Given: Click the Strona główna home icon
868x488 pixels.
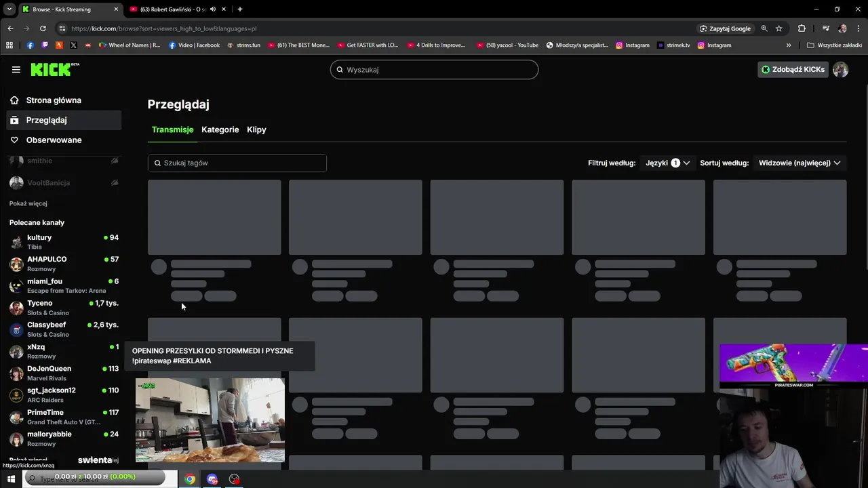Looking at the screenshot, I should click(14, 100).
